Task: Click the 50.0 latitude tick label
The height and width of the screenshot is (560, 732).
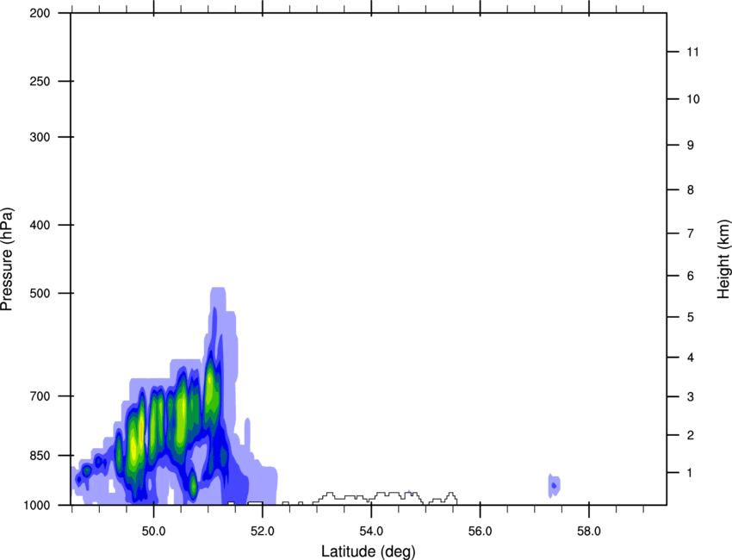Action: point(153,532)
